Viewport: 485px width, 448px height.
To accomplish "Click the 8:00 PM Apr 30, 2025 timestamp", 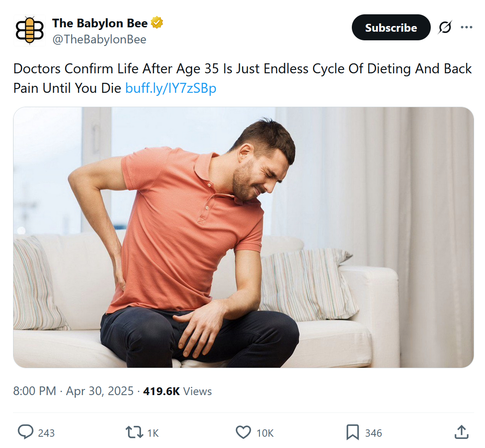I will click(73, 391).
